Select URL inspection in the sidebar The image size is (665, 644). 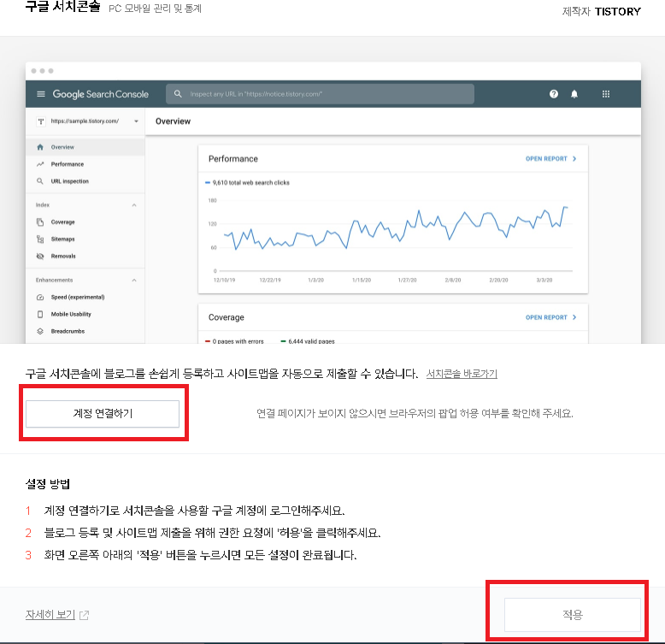(85, 181)
